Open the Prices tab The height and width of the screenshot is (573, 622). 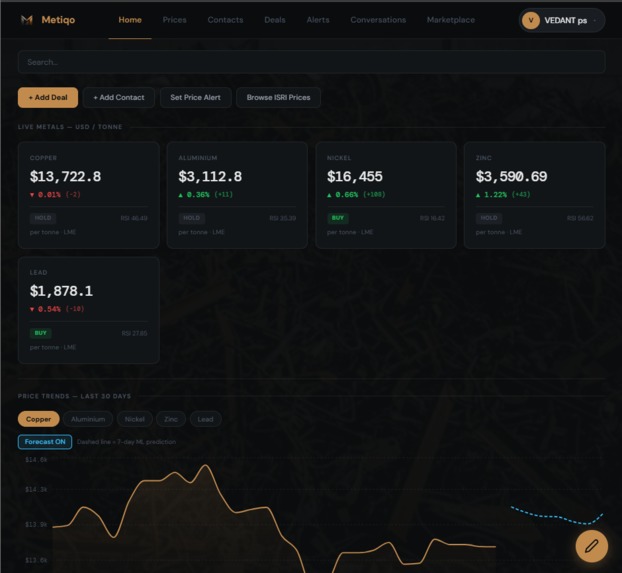coord(175,20)
